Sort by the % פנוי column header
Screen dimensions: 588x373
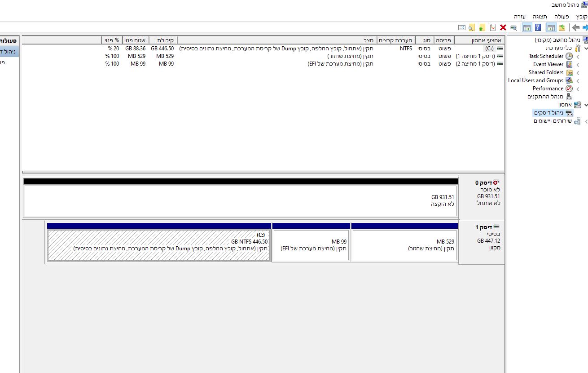click(x=112, y=40)
